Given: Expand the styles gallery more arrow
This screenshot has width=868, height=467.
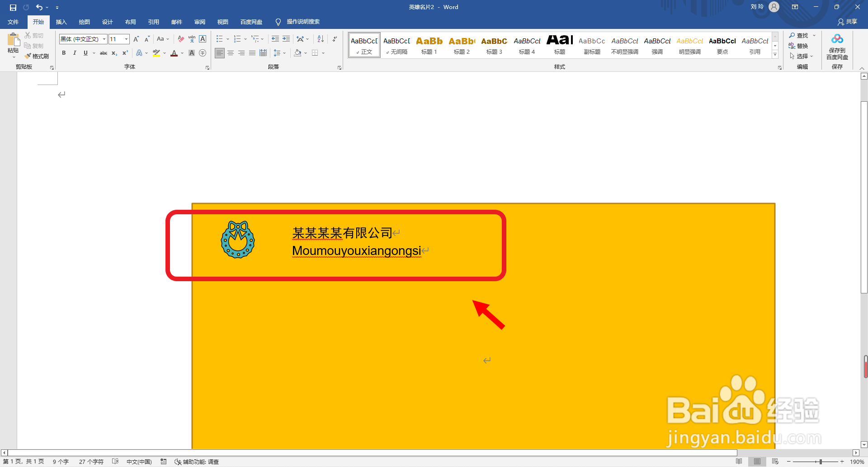Looking at the screenshot, I should pyautogui.click(x=775, y=54).
